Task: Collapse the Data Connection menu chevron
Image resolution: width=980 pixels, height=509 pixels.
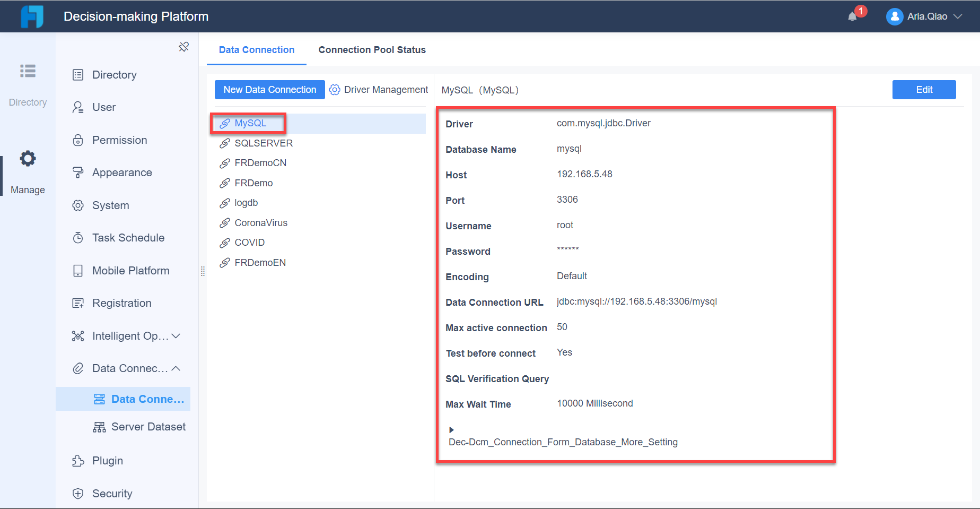Action: 176,368
